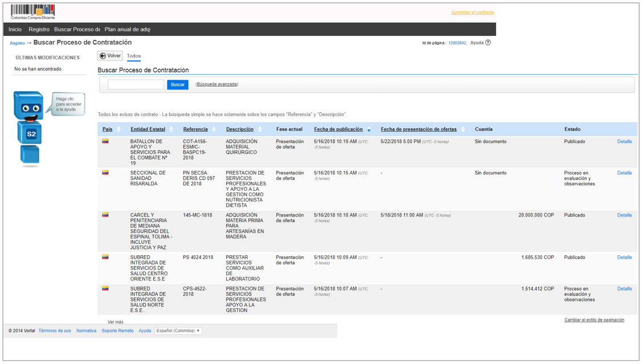Open Detalle for BATALLON DE APOYO row
642x364 pixels.
pyautogui.click(x=624, y=141)
